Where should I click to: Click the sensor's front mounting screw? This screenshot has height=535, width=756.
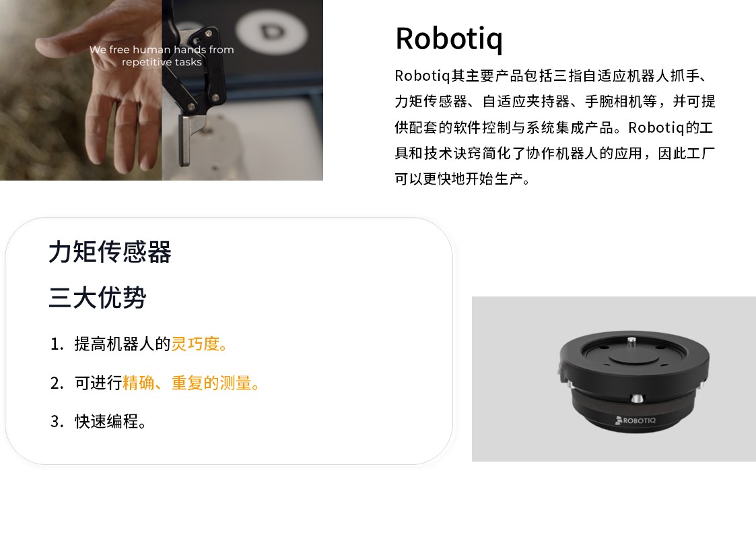coord(637,398)
